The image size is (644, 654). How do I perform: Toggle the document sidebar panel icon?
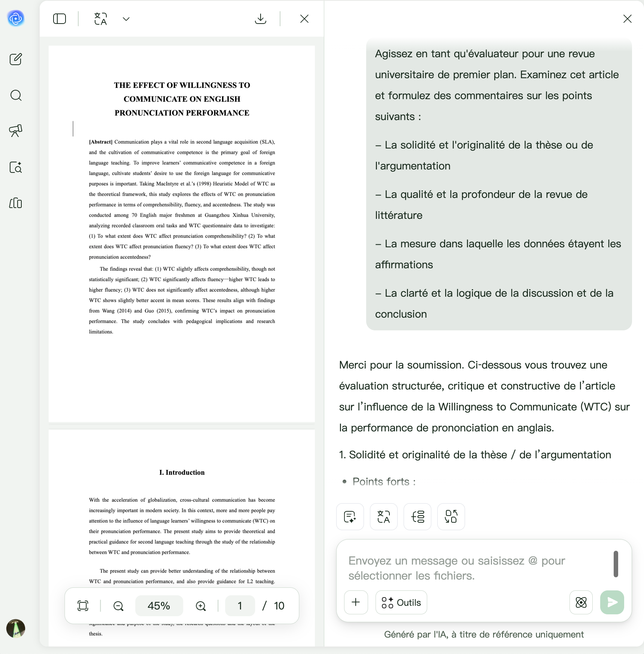pos(60,19)
